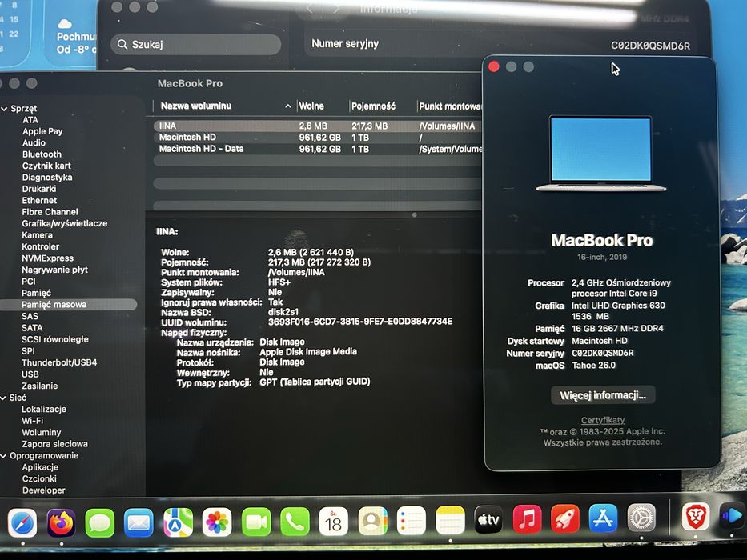The image size is (747, 560).
Task: Select the Macintosh HD - Data row
Action: point(318,149)
